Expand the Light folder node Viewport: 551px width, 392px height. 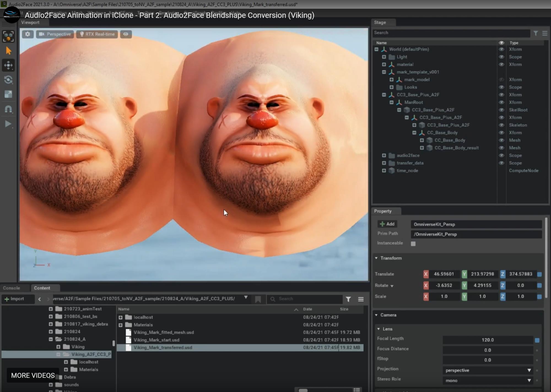384,57
